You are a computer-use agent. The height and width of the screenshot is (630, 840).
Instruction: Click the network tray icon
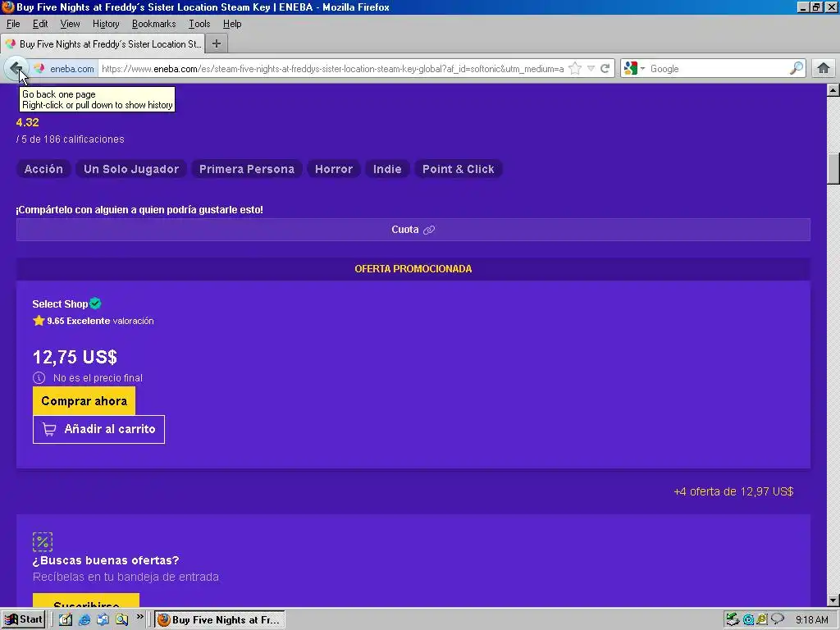(x=733, y=620)
